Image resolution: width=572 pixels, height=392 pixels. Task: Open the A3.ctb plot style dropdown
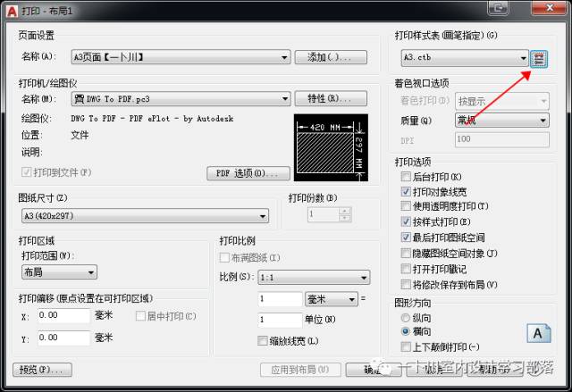[x=465, y=58]
